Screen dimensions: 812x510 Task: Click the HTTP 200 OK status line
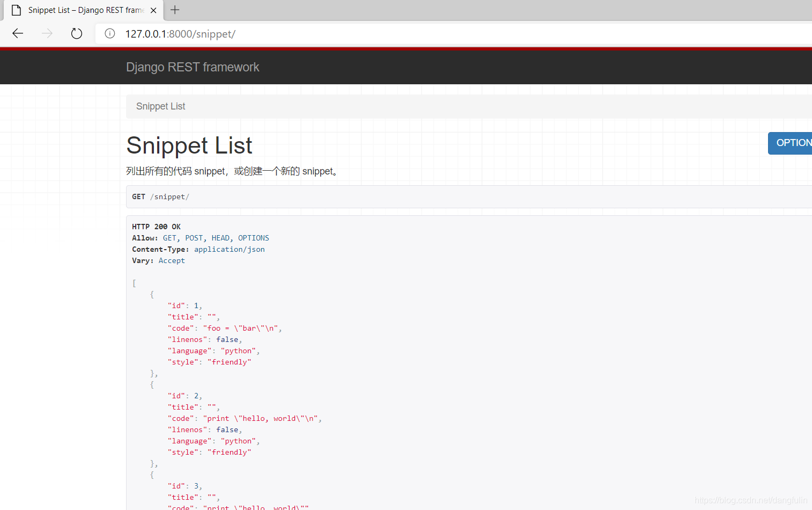click(156, 227)
